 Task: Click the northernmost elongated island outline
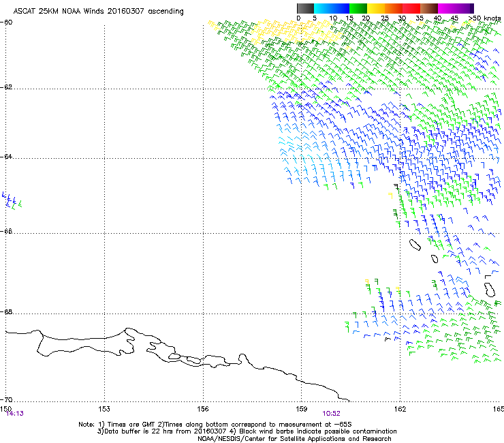pyautogui.click(x=415, y=245)
